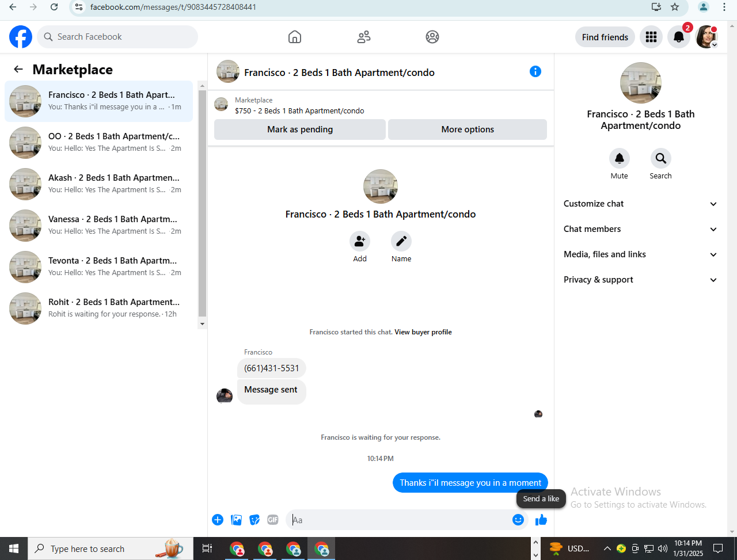This screenshot has height=560, width=737.
Task: Click the Chrome profile icon
Action: (x=703, y=7)
